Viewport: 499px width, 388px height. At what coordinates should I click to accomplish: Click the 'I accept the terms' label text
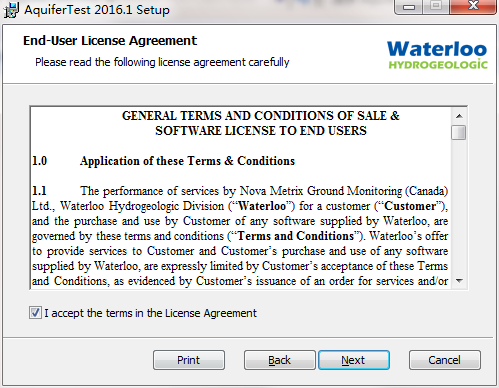coord(150,313)
